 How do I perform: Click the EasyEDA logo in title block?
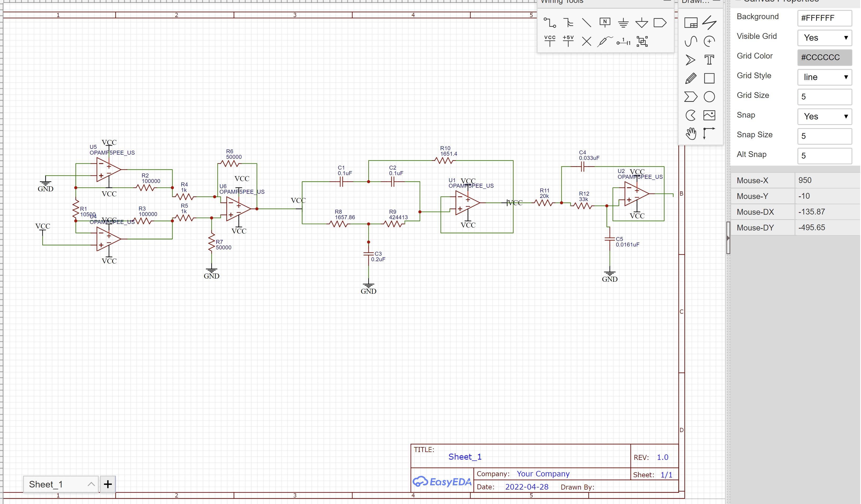442,481
